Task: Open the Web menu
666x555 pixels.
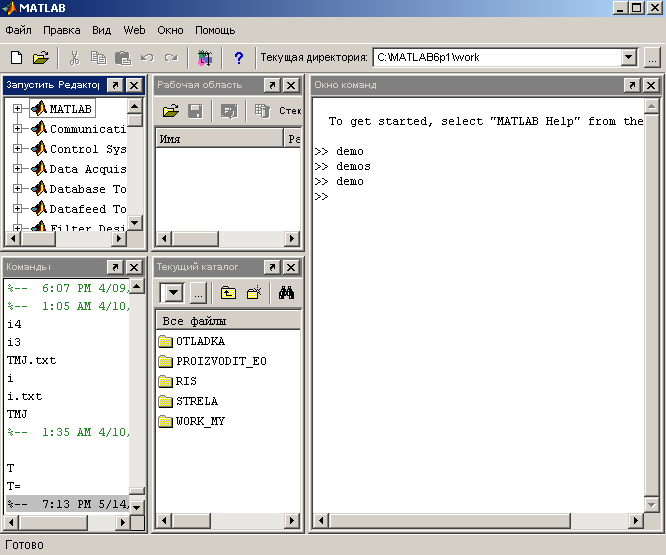Action: click(x=134, y=30)
